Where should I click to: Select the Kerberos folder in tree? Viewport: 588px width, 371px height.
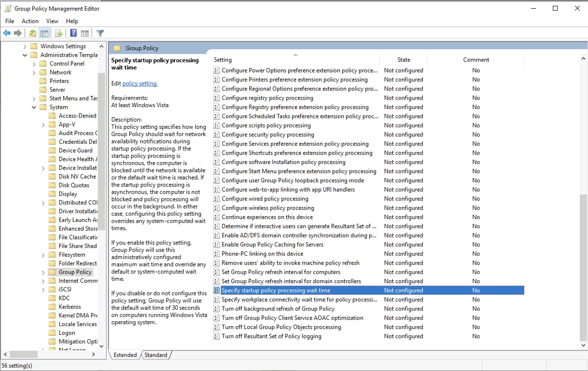coord(70,307)
